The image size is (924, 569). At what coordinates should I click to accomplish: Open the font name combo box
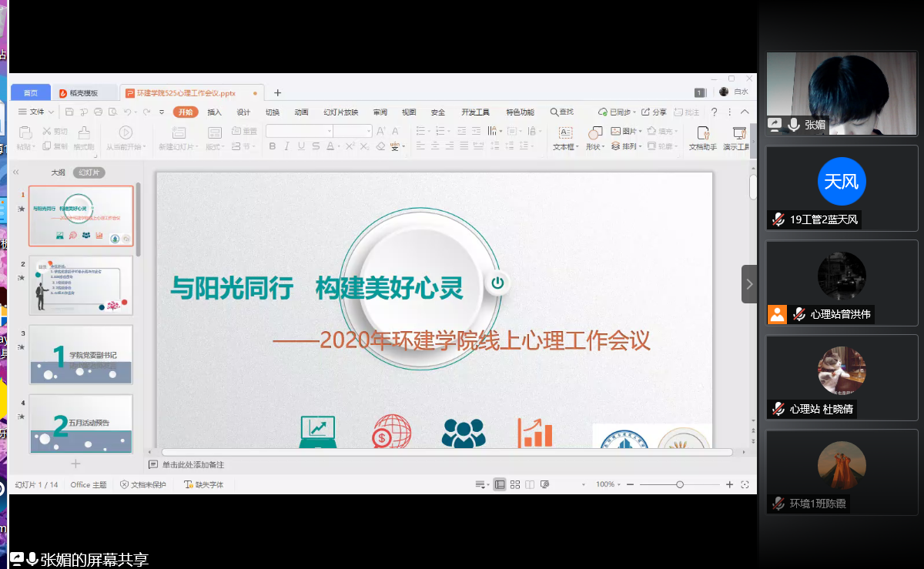299,132
